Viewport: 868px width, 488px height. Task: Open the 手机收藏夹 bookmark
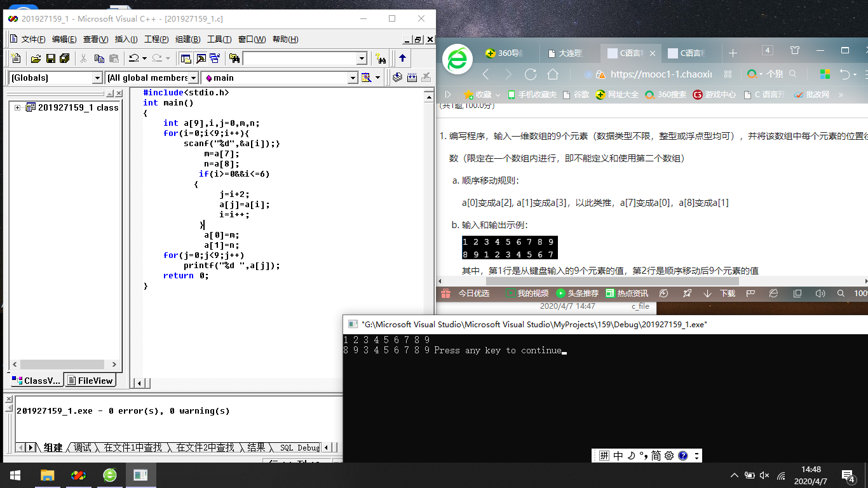point(531,95)
